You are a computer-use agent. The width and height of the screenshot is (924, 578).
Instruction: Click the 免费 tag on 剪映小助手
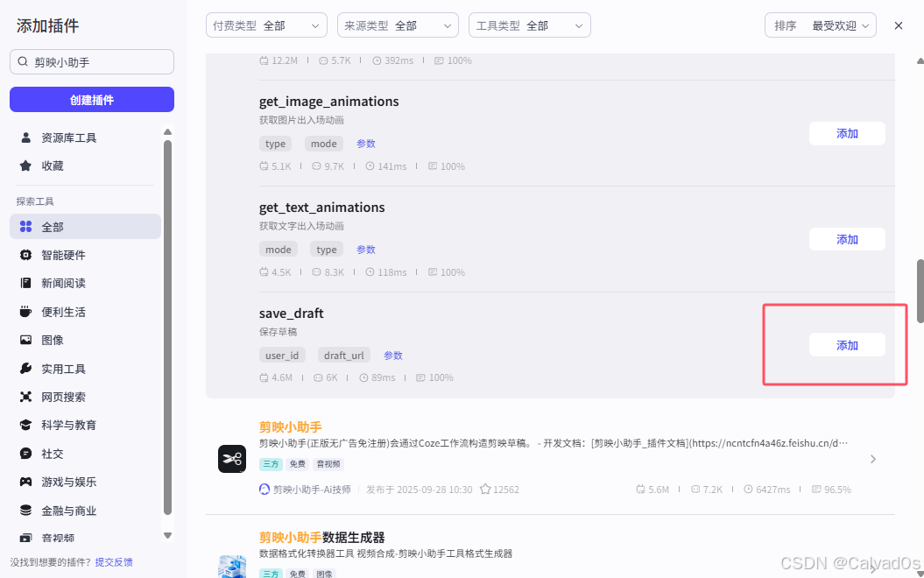point(298,463)
